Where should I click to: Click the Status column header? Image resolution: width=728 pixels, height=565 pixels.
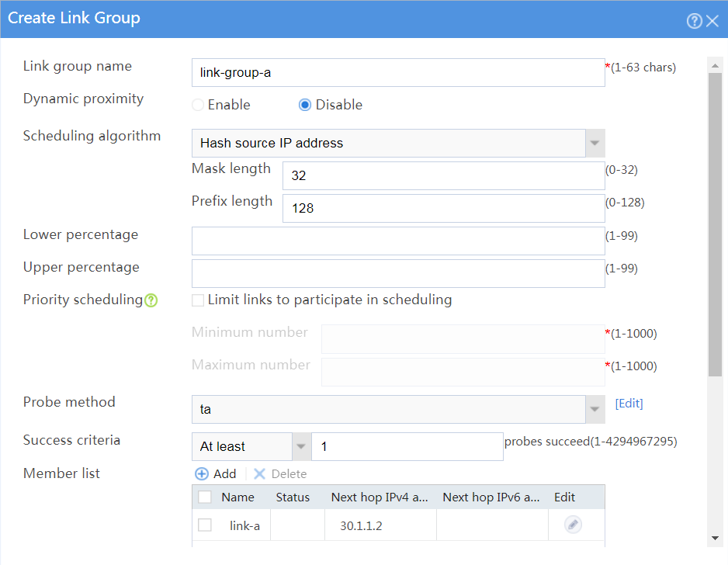[x=293, y=497]
